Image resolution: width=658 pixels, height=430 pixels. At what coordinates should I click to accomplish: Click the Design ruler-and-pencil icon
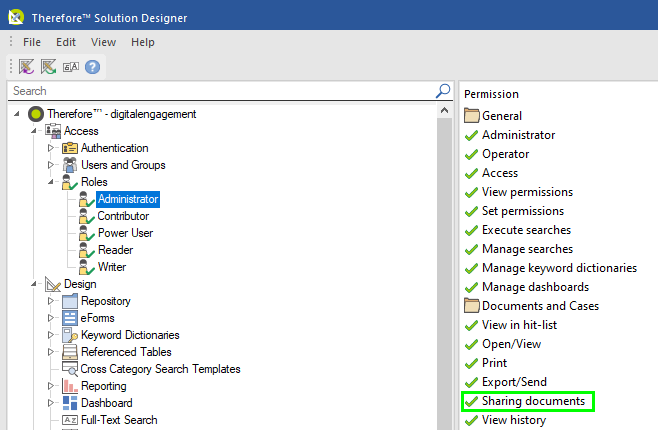[53, 284]
